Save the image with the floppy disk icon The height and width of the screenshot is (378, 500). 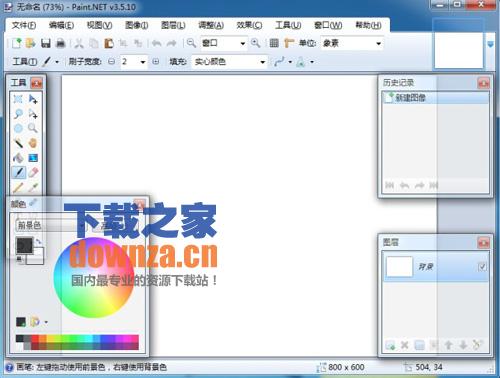tap(46, 43)
